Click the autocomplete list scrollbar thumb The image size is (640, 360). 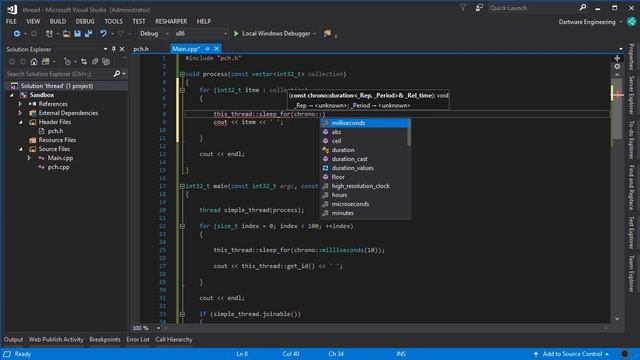(x=409, y=132)
